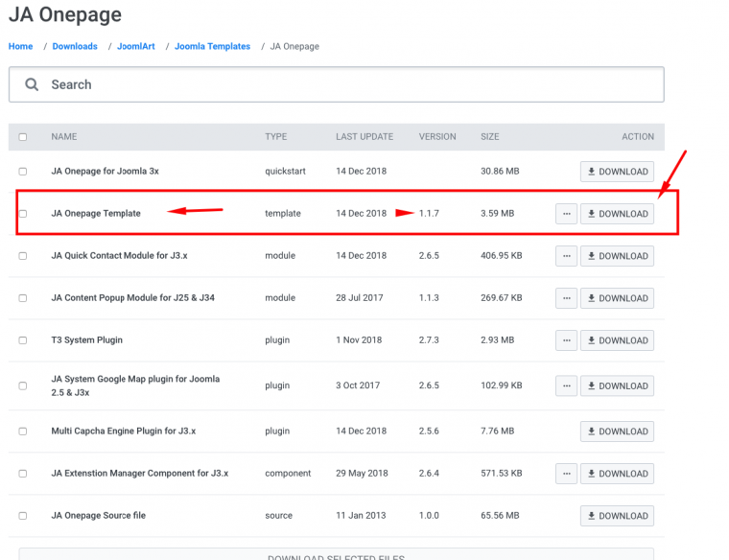Open the Downloads breadcrumb link

[x=75, y=46]
